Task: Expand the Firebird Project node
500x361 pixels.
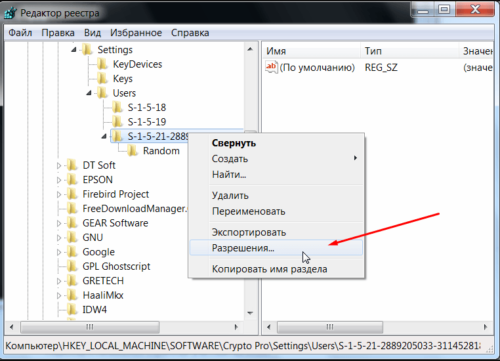Action: pyautogui.click(x=59, y=194)
